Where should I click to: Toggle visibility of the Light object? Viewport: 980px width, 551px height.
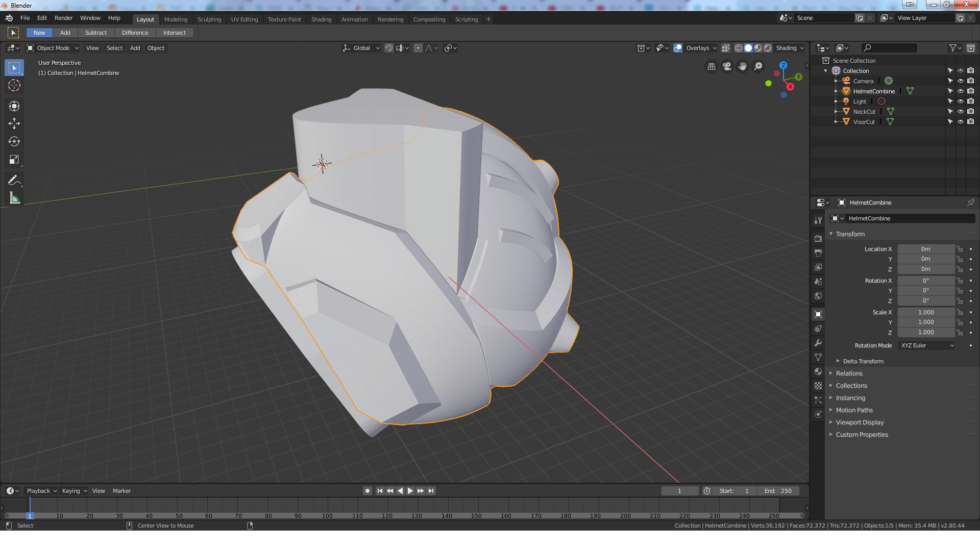(x=960, y=102)
